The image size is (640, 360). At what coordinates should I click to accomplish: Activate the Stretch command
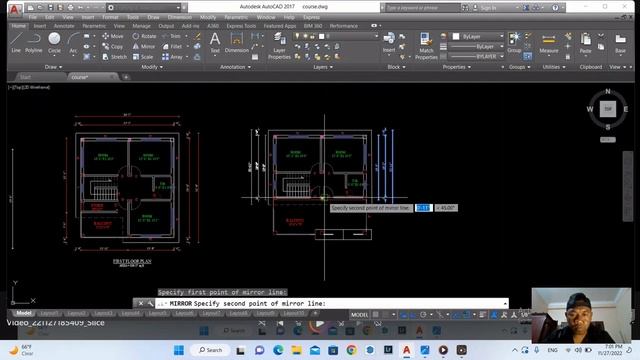click(x=115, y=57)
